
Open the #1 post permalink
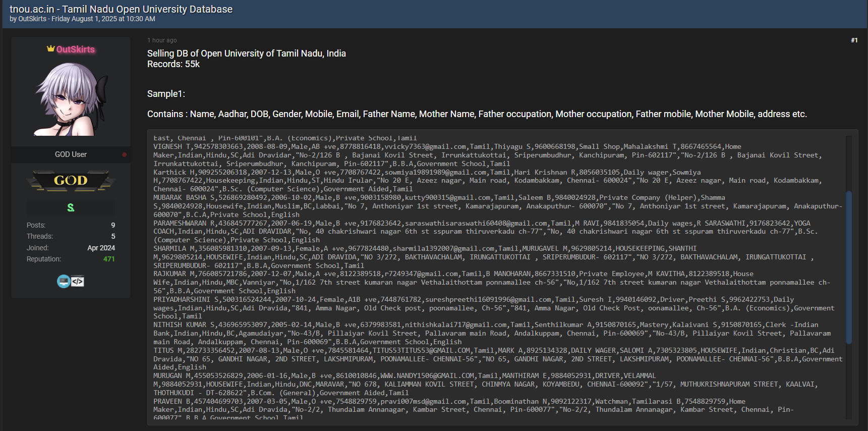[854, 40]
